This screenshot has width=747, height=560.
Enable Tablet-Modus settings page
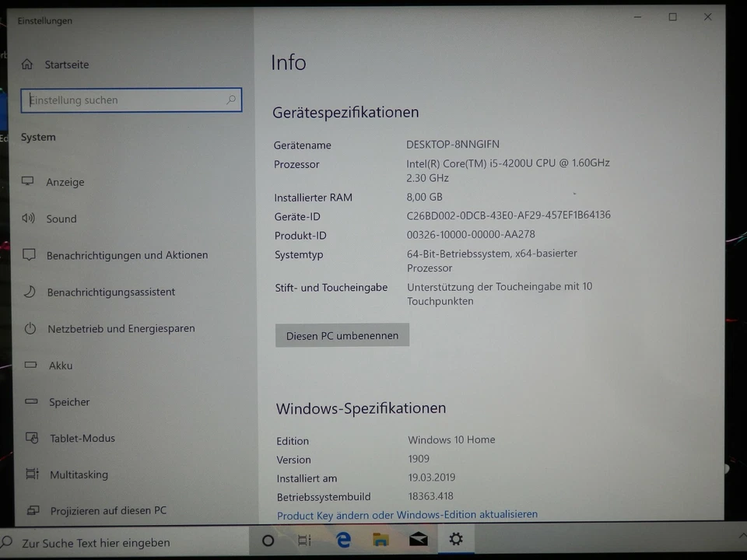[82, 438]
